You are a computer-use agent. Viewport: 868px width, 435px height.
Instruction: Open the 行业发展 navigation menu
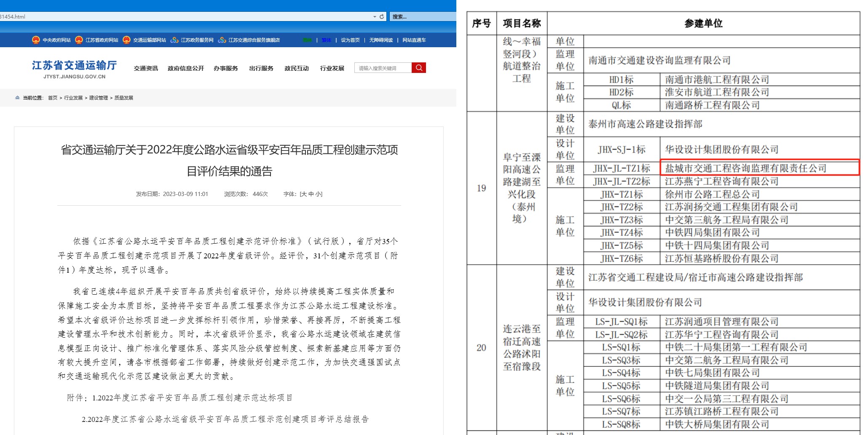pyautogui.click(x=332, y=68)
